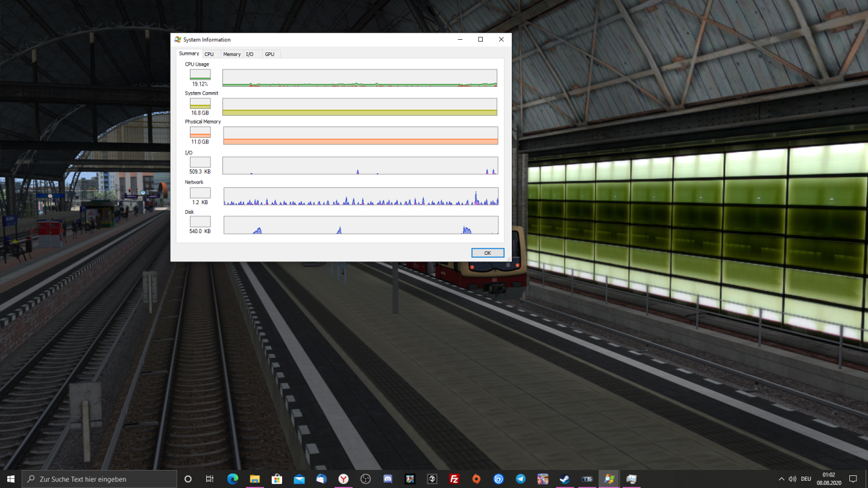Open File Explorer from the taskbar
Image resolution: width=868 pixels, height=488 pixels.
pyautogui.click(x=255, y=479)
